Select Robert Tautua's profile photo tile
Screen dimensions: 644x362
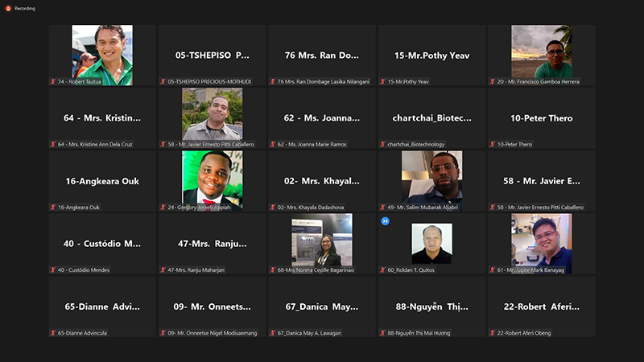(x=102, y=55)
